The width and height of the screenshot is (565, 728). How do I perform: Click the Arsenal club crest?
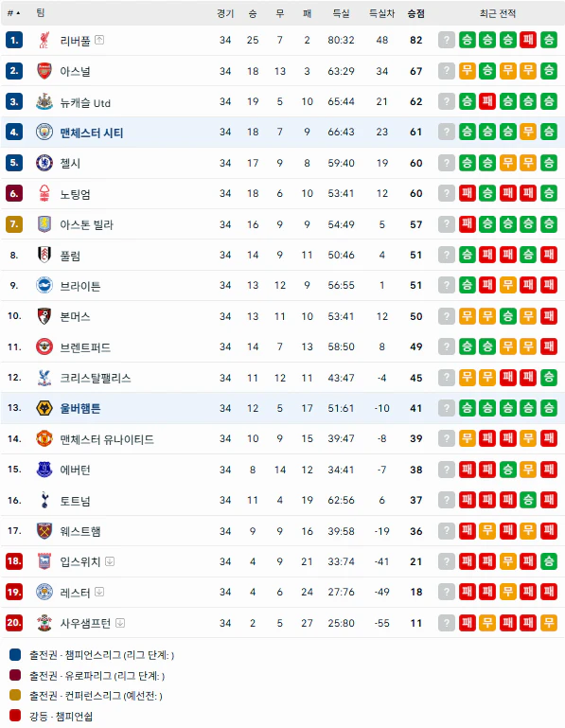click(x=44, y=71)
